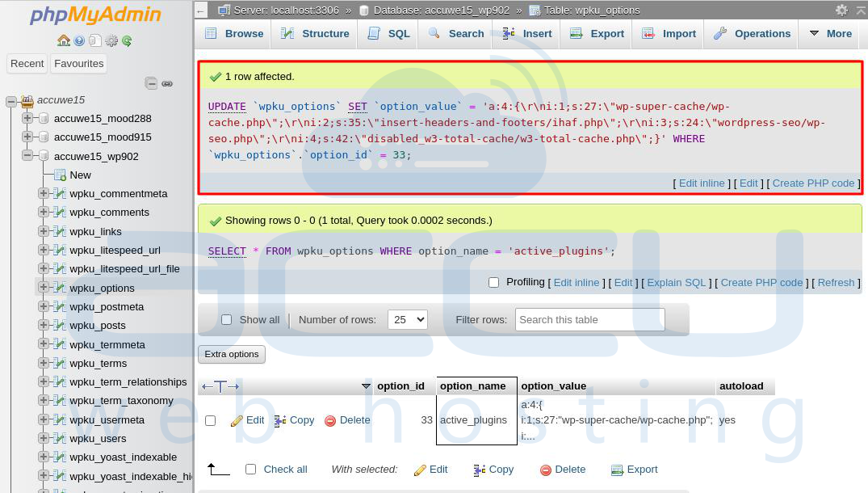The width and height of the screenshot is (868, 493).
Task: Tick the Check all checkbox
Action: 251,470
